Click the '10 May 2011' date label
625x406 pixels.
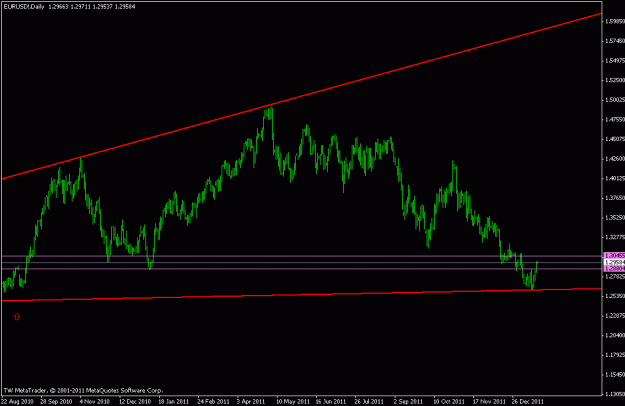pos(293,402)
